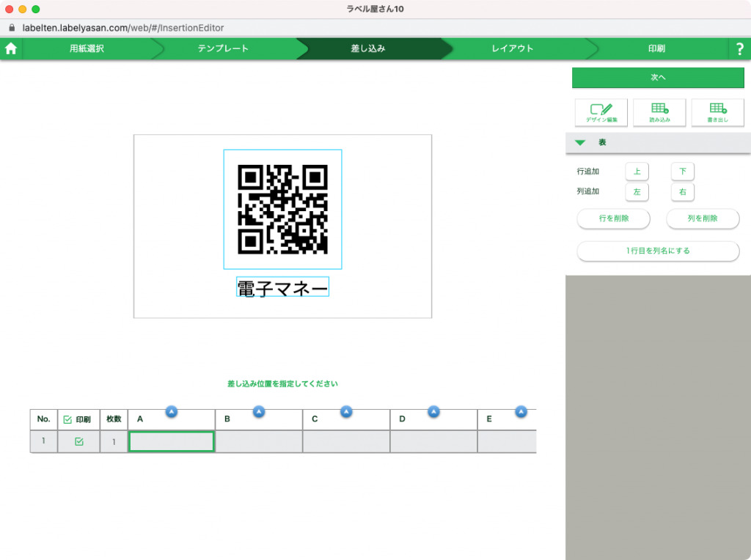
Task: Switch to the 用紙選択 step
Action: (x=87, y=48)
